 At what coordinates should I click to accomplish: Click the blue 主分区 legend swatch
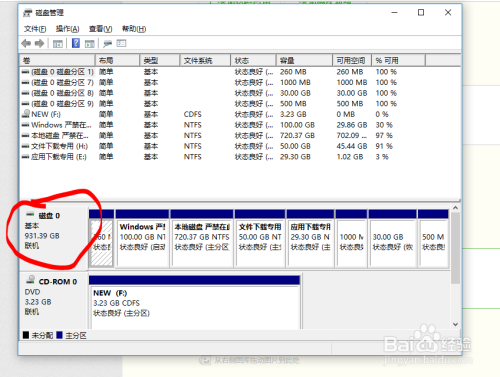tap(60, 335)
